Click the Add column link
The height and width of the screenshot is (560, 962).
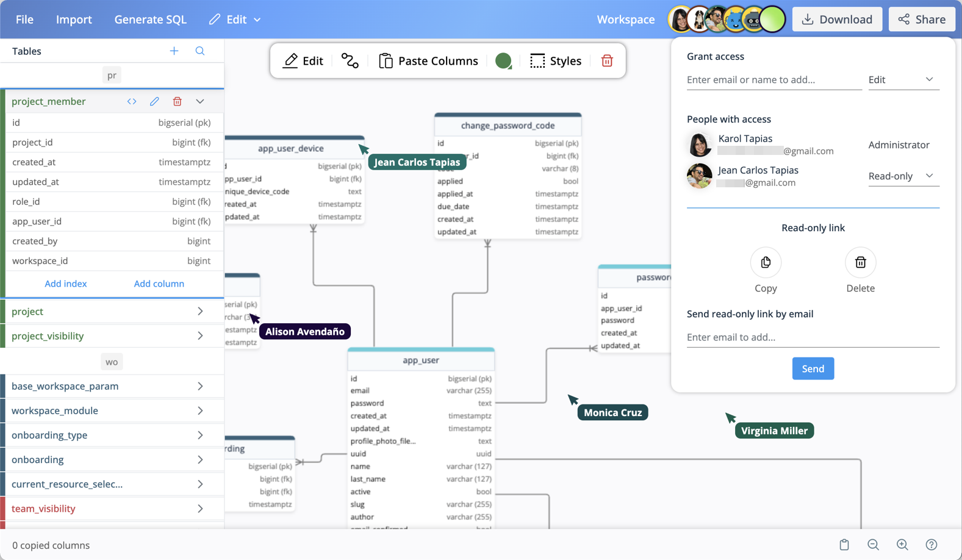159,284
